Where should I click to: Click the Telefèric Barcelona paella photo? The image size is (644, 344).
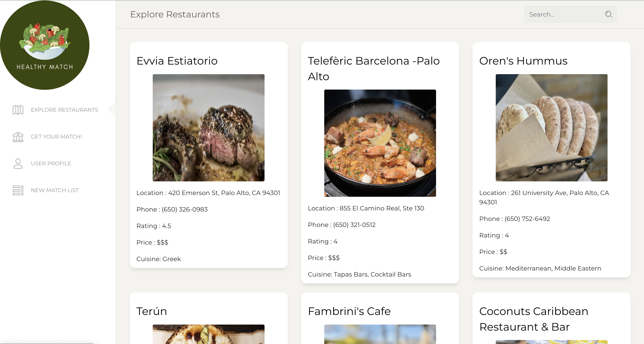point(380,143)
